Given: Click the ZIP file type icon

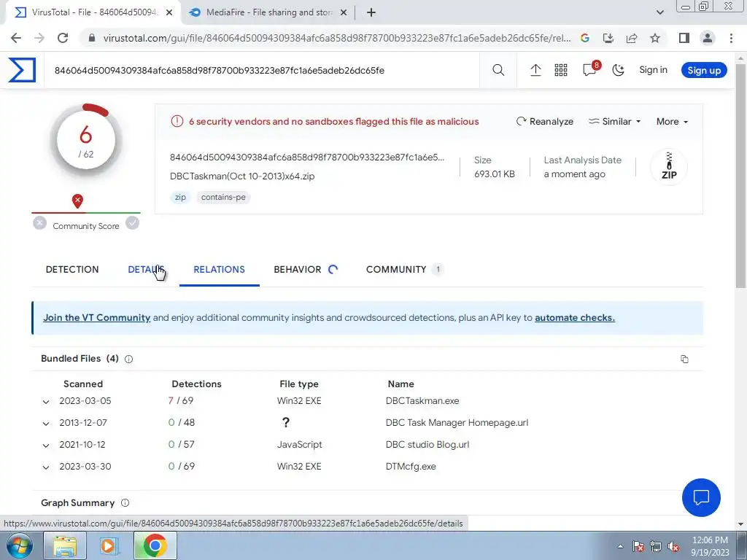Looking at the screenshot, I should coord(669,167).
